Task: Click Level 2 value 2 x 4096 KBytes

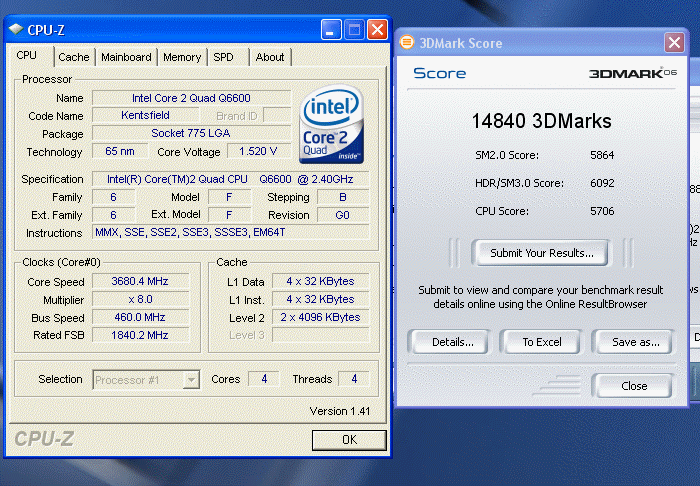Action: pos(321,317)
